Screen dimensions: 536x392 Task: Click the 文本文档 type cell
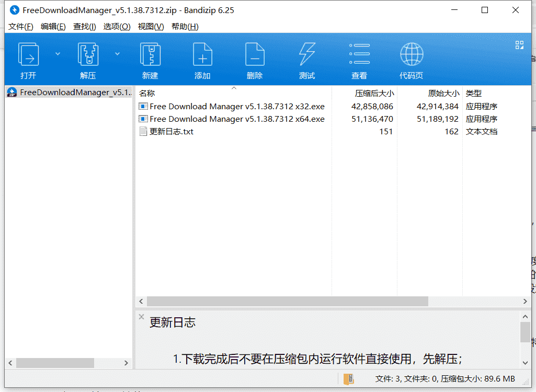pyautogui.click(x=481, y=132)
